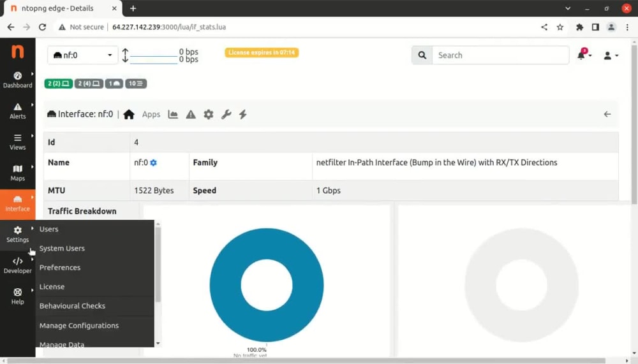Click the ntopng logo in sidebar
The width and height of the screenshot is (638, 364).
(17, 52)
